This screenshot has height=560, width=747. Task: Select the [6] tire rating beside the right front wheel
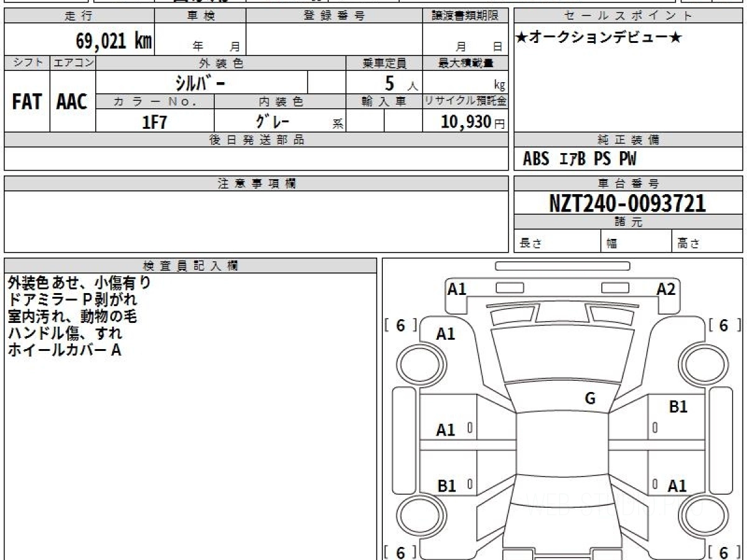pyautogui.click(x=723, y=325)
